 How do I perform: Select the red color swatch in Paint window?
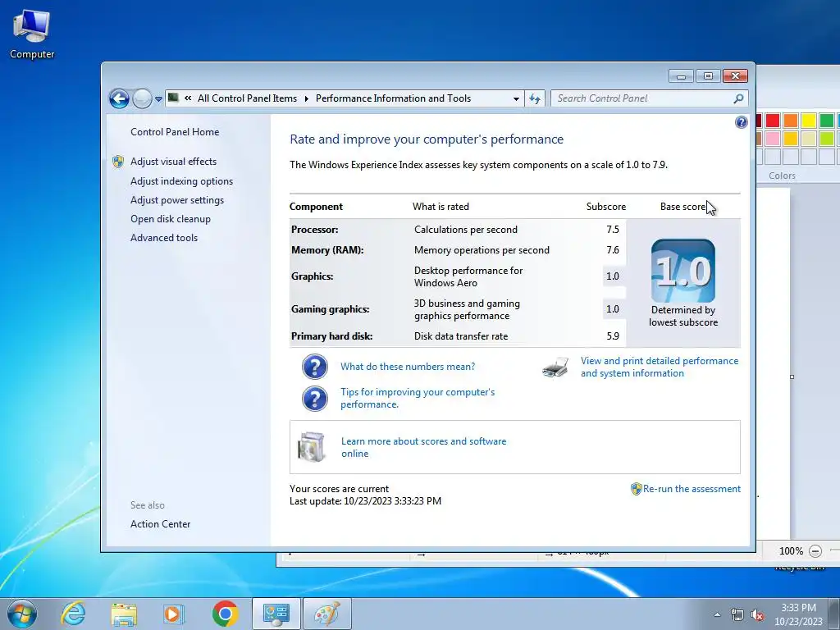773,121
